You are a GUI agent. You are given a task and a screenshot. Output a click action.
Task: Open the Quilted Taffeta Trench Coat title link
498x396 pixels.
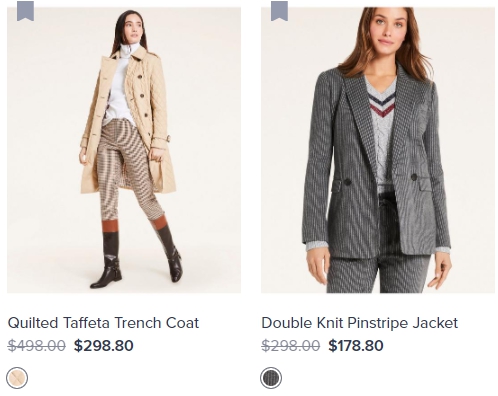[x=103, y=323]
